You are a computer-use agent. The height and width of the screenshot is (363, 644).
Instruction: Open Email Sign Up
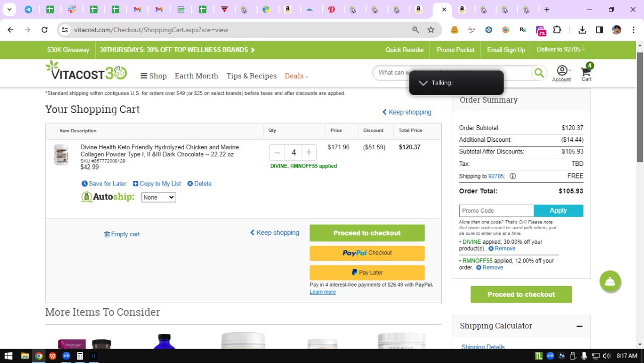pyautogui.click(x=506, y=50)
